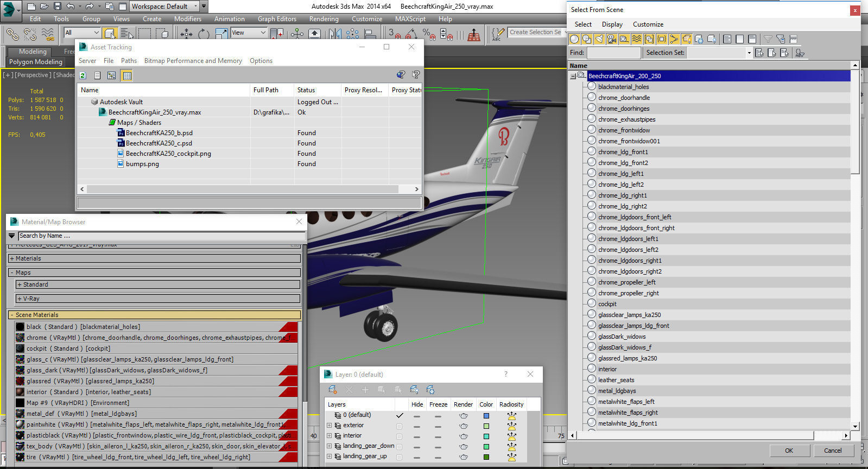Toggle the Percent Snap icon
Viewport: 868px width, 469px height.
(429, 34)
